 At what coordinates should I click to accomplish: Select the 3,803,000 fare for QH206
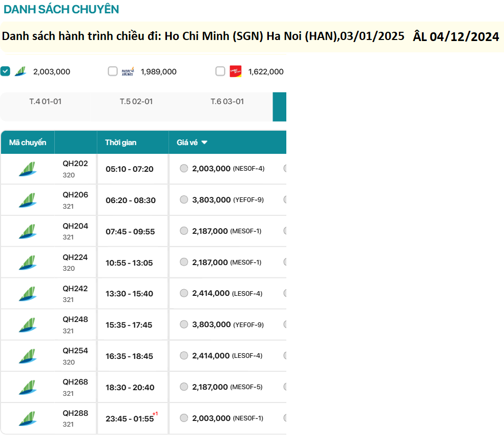click(184, 200)
